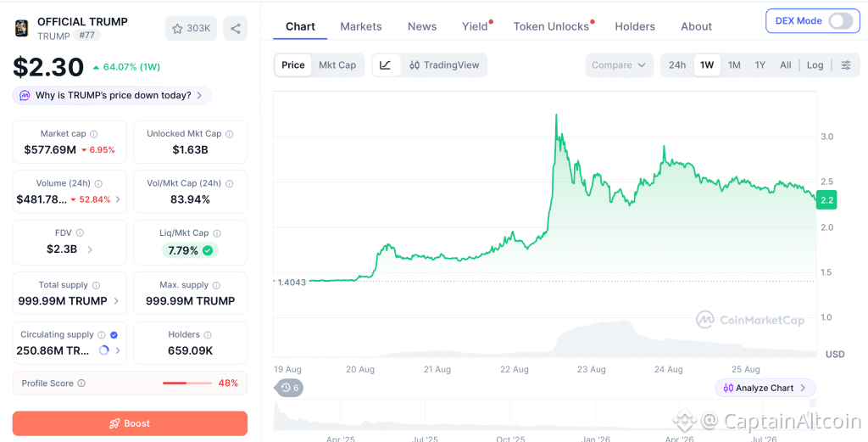Open the Compare dropdown

click(x=620, y=64)
